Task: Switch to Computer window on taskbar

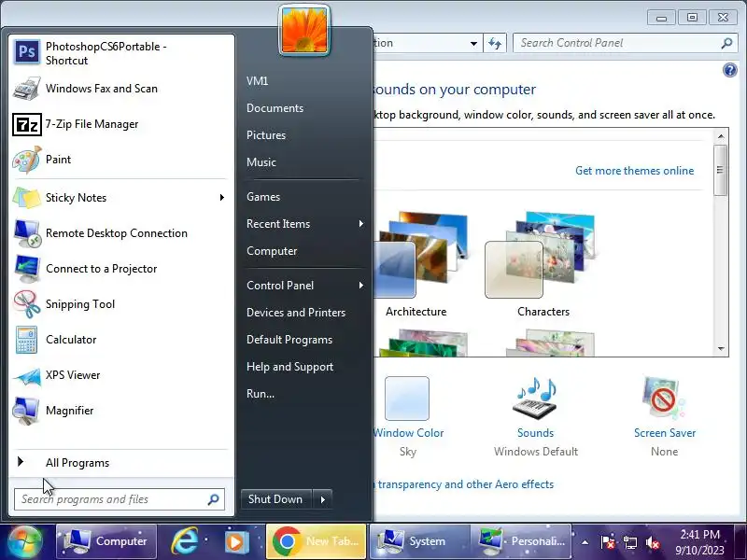Action: click(x=106, y=541)
